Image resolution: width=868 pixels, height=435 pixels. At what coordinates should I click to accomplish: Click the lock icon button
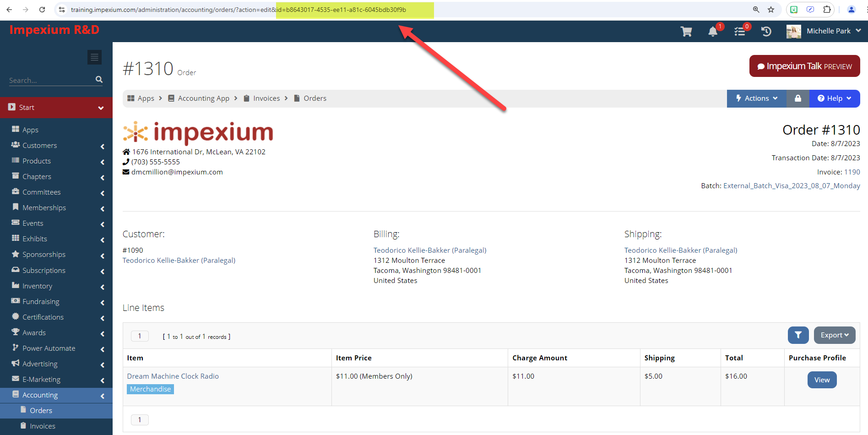point(798,98)
